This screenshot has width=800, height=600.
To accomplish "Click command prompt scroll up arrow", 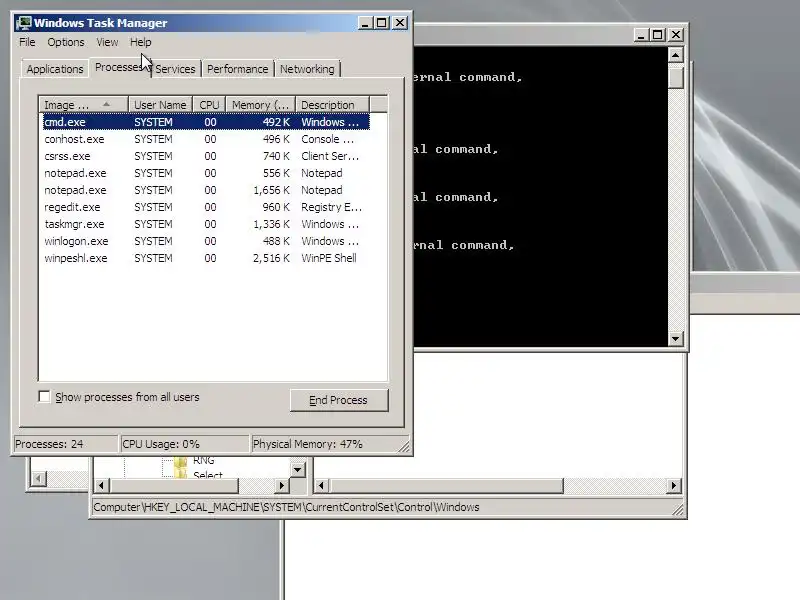I will click(676, 55).
